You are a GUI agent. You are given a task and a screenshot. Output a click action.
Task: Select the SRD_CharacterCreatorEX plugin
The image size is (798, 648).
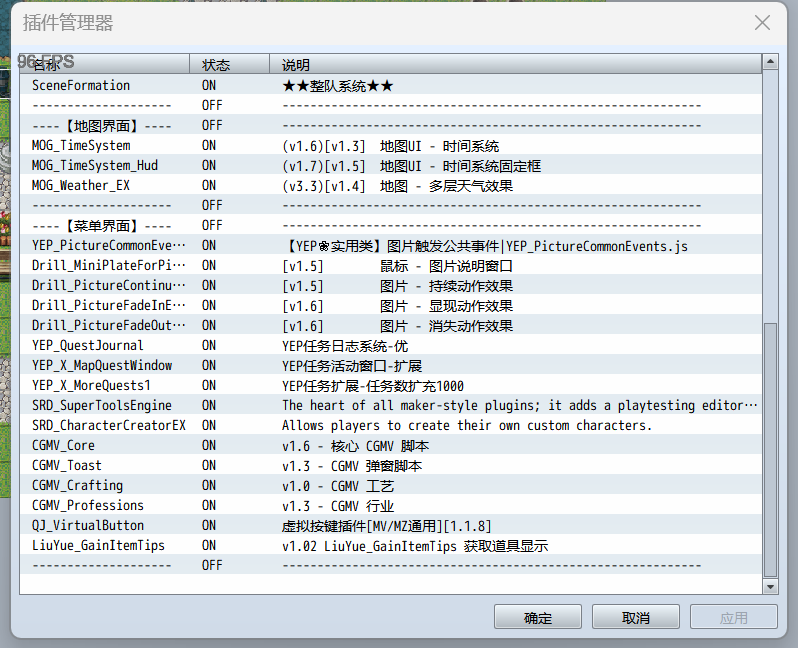[x=391, y=425]
